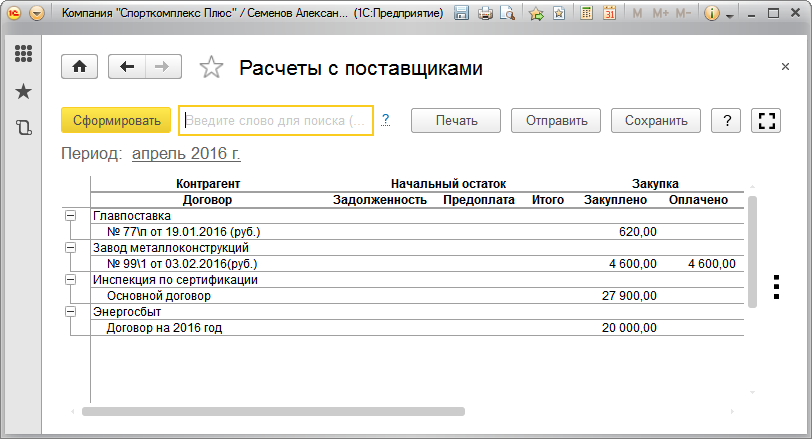Open the calculator icon
The image size is (812, 439).
click(x=586, y=13)
